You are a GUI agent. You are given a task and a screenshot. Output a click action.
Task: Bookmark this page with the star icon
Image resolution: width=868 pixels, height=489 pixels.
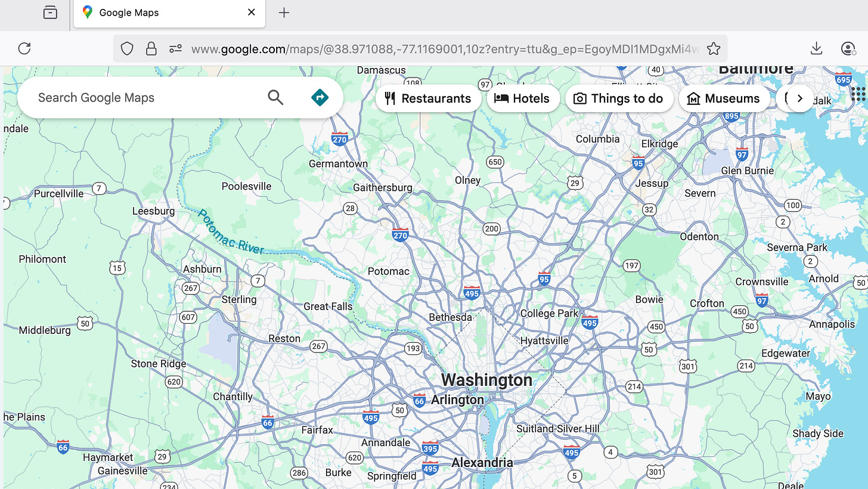point(713,48)
